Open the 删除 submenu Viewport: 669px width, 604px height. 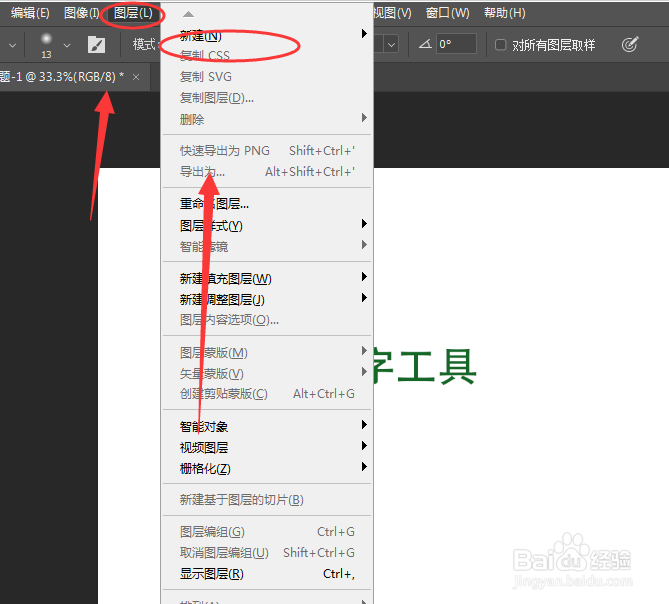pyautogui.click(x=267, y=119)
